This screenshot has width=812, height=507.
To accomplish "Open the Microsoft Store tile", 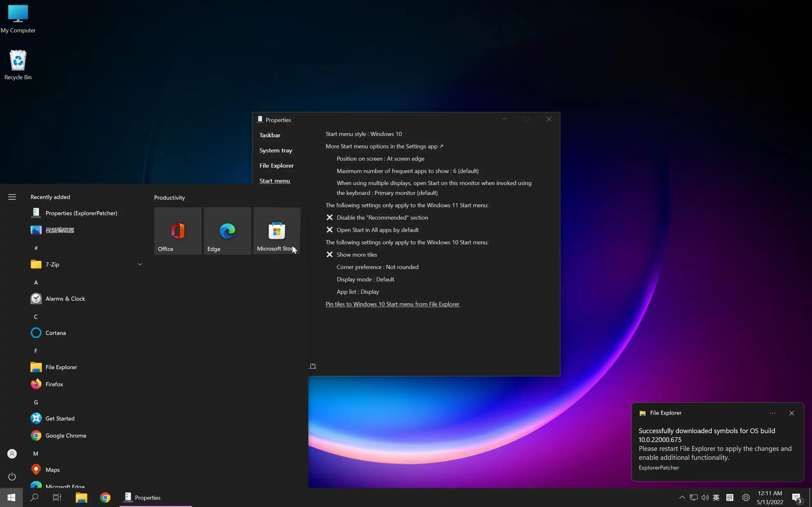I will (x=277, y=231).
